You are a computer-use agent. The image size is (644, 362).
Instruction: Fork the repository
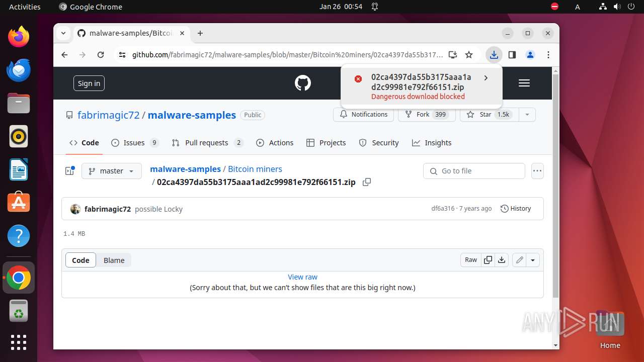[x=427, y=115]
